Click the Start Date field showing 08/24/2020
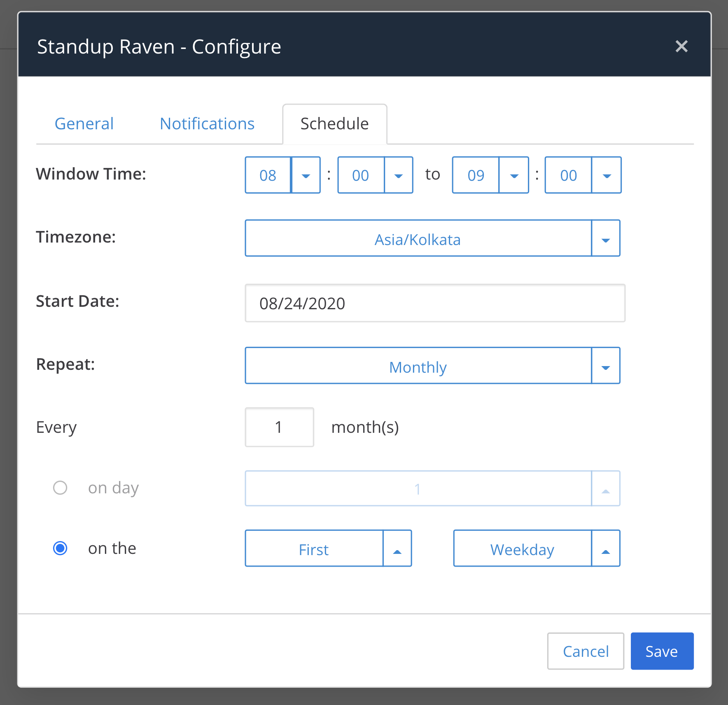The image size is (728, 705). [x=434, y=303]
